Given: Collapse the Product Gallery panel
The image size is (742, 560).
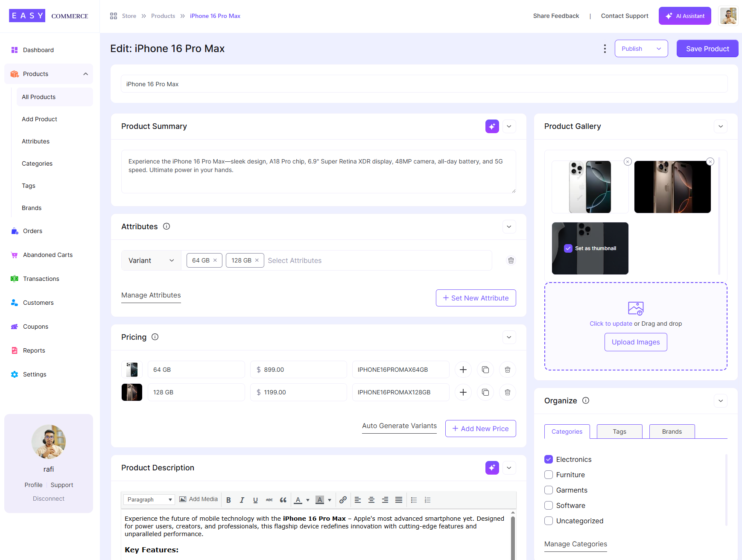Looking at the screenshot, I should (x=721, y=126).
